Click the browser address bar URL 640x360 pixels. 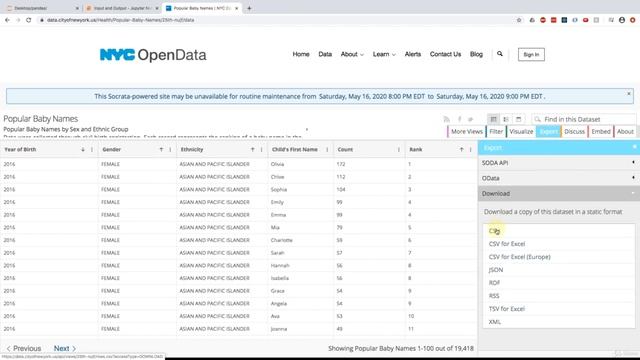click(120, 20)
